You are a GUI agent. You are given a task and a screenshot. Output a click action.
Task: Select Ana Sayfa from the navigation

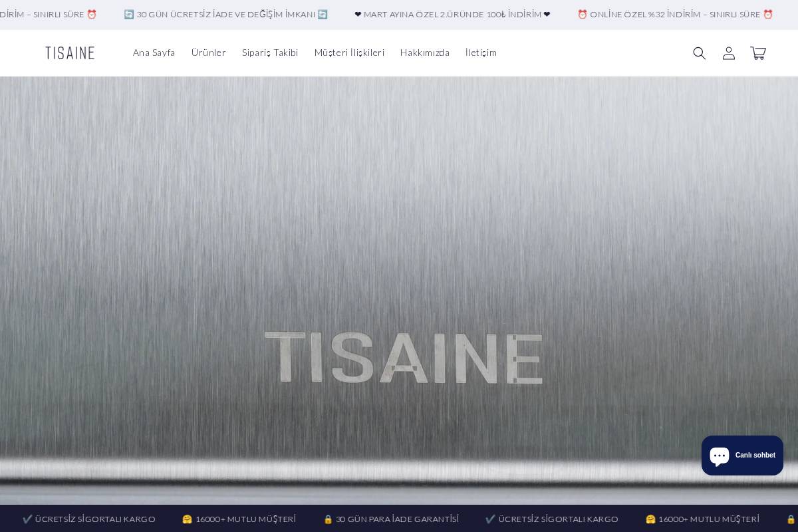[154, 53]
